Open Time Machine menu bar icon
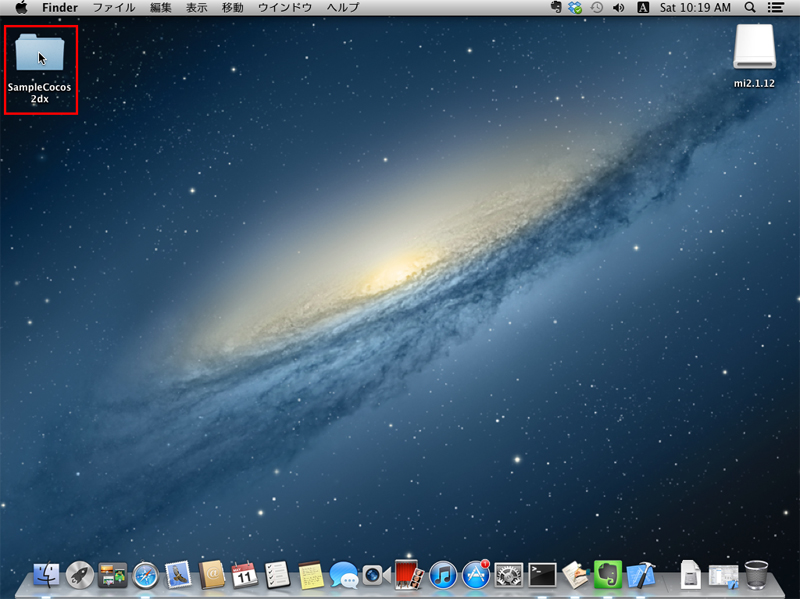800x599 pixels. pyautogui.click(x=596, y=8)
